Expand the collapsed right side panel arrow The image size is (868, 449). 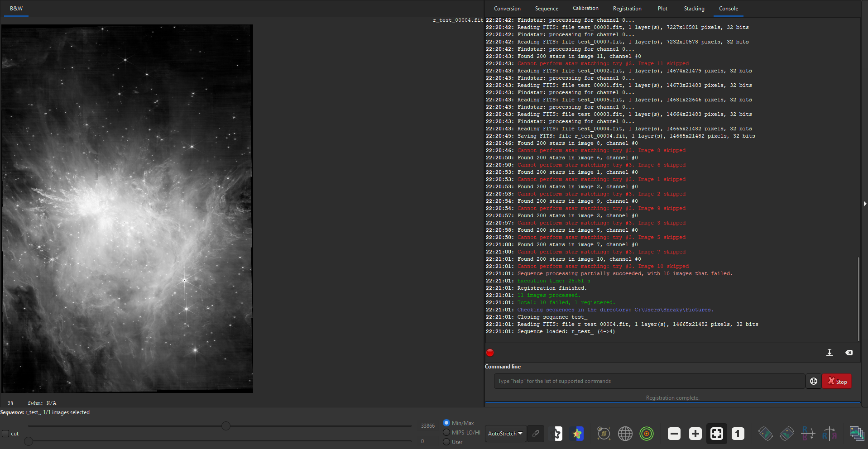point(865,204)
